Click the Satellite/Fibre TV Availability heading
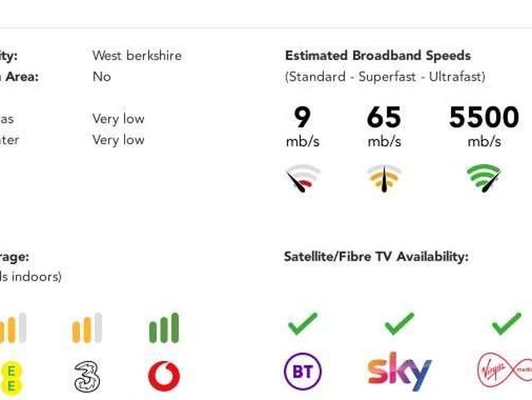 [376, 257]
